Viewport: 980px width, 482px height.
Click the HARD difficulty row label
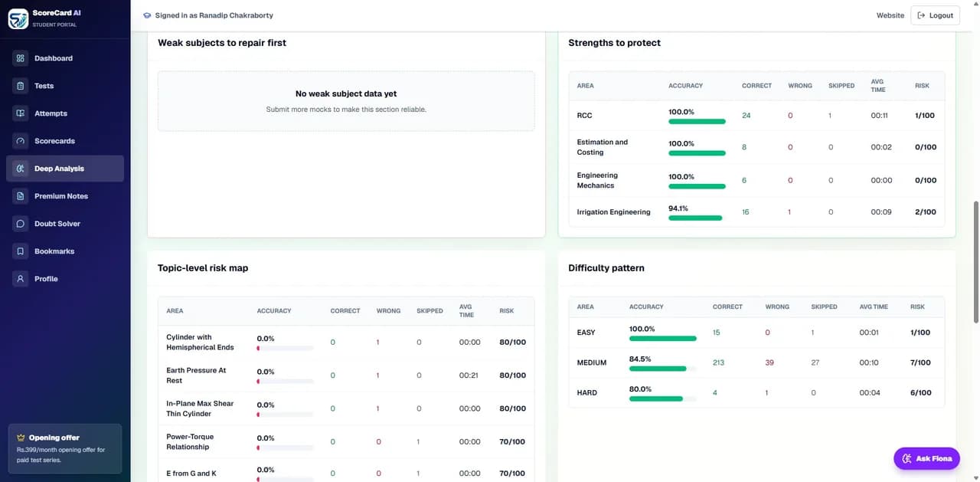587,392
